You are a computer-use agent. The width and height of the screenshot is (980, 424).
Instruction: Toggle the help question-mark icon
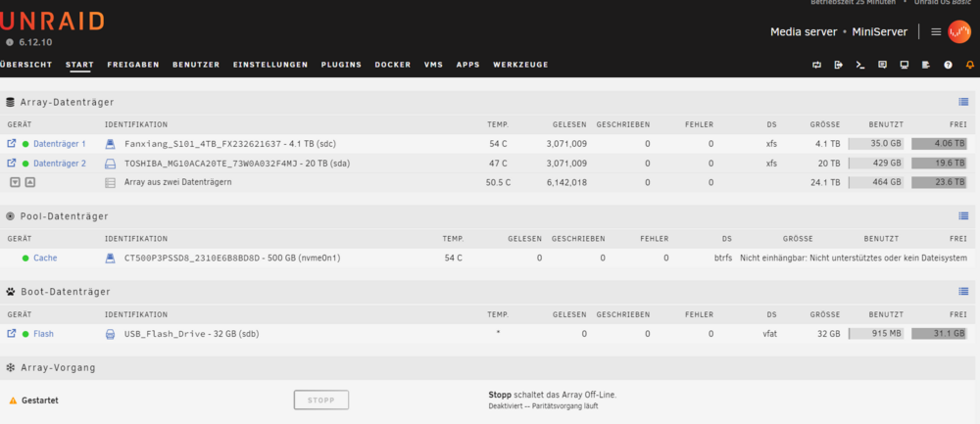coord(948,65)
